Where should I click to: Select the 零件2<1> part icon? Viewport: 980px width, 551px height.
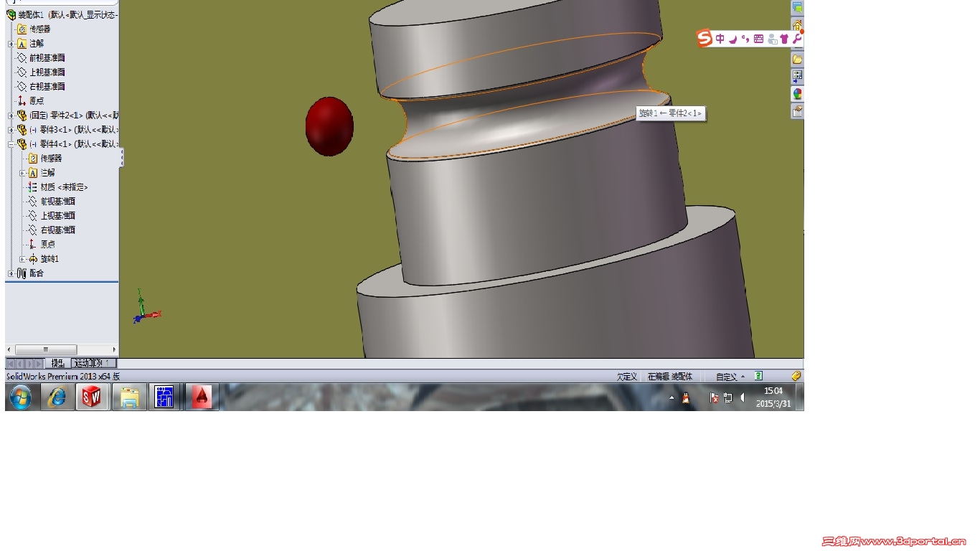tap(22, 115)
